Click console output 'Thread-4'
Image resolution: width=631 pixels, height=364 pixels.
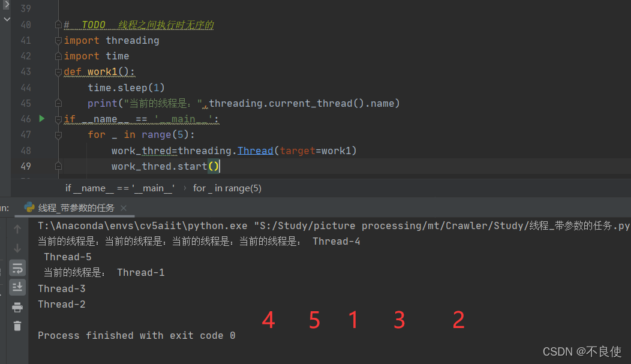[336, 241]
